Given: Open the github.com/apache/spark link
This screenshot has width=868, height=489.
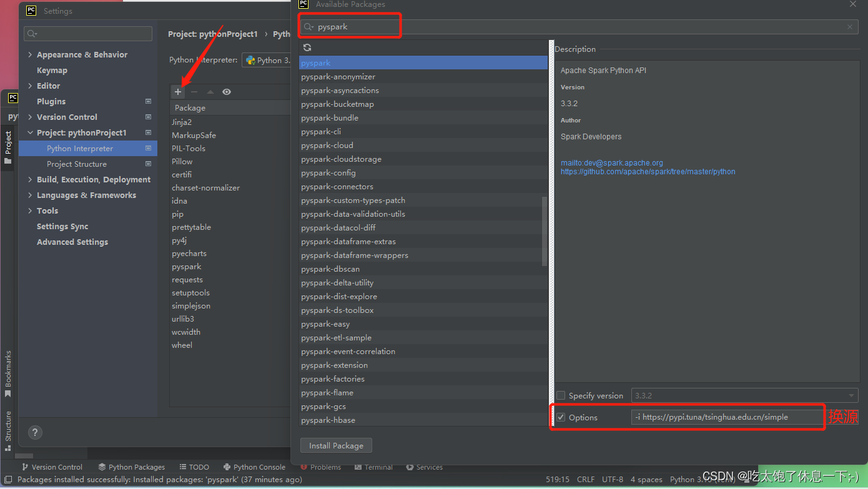Looking at the screenshot, I should (648, 172).
